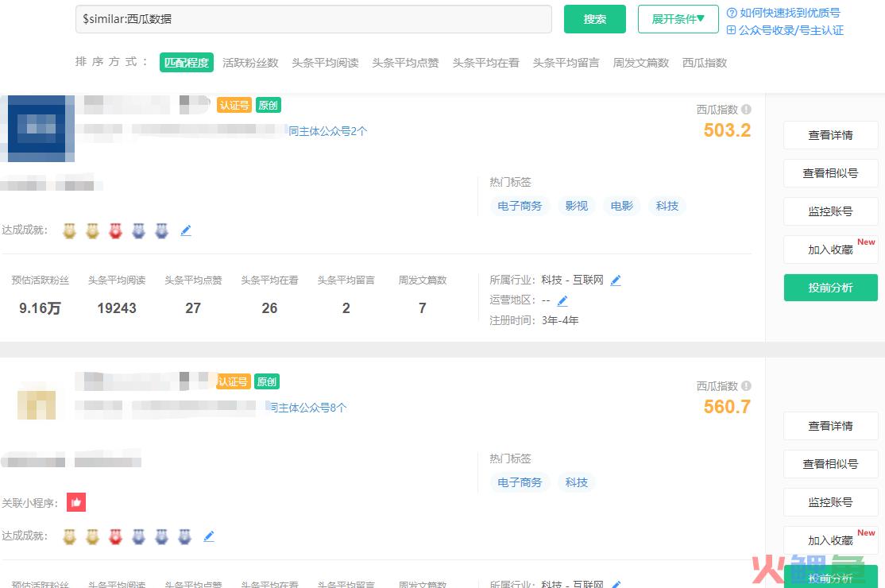Image resolution: width=885 pixels, height=588 pixels.
Task: Click the first gold medal in first account achievements
Action: coord(69,230)
